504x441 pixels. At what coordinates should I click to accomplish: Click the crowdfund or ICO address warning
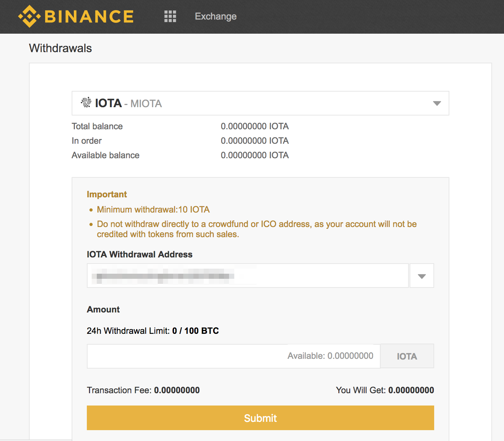(x=257, y=229)
